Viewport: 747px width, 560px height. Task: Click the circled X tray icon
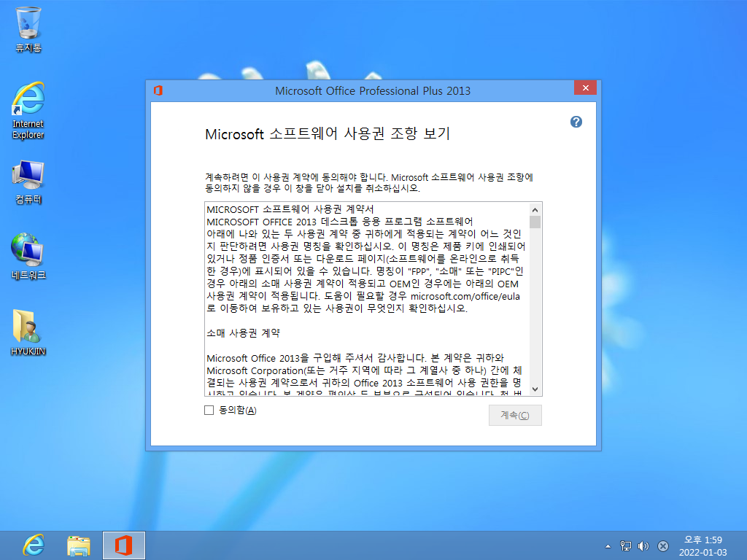(x=662, y=546)
